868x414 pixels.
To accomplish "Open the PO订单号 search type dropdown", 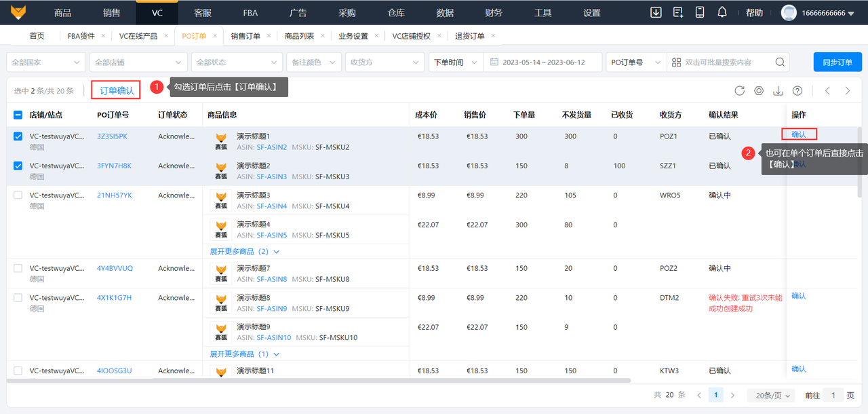I will tap(636, 62).
